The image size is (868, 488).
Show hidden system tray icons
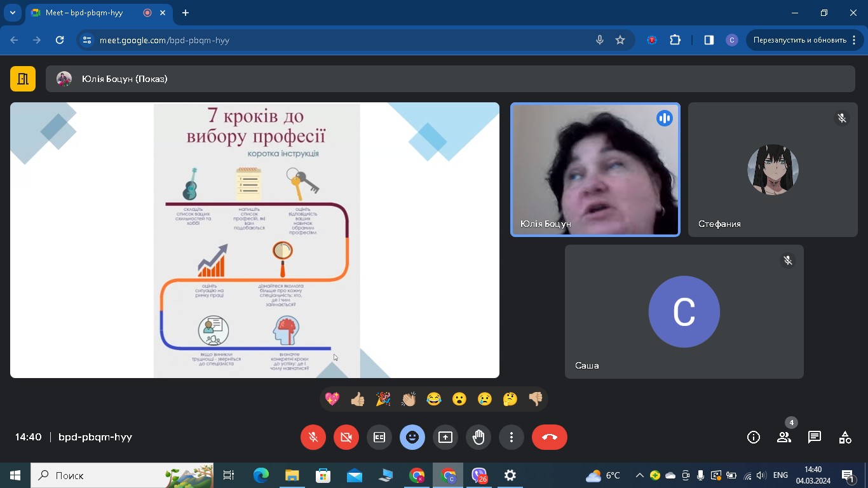(639, 475)
